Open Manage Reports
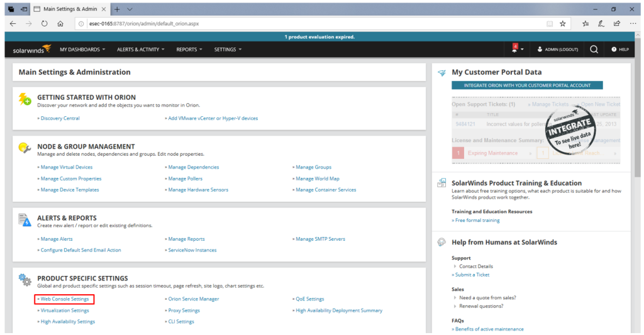Viewport: 644px width, 335px height. (x=186, y=239)
